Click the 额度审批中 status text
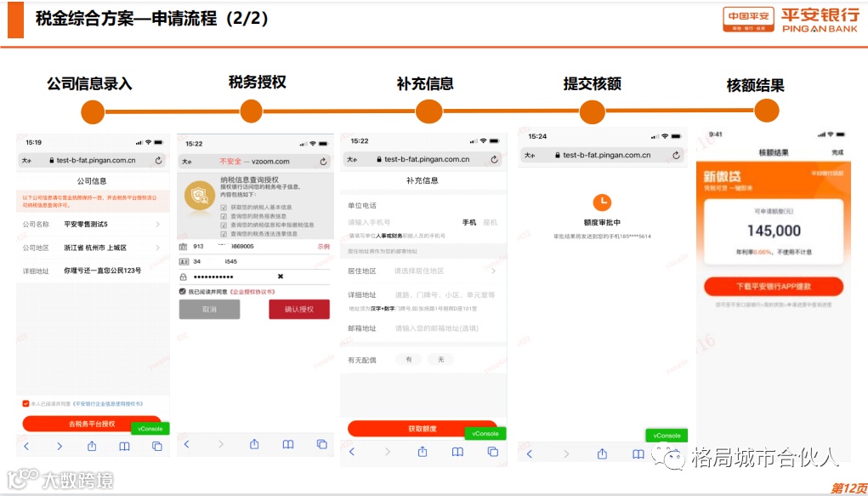The image size is (868, 496). click(602, 222)
